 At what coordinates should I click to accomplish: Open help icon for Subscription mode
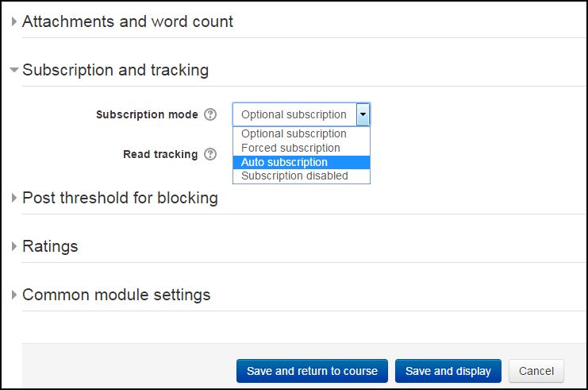click(210, 114)
